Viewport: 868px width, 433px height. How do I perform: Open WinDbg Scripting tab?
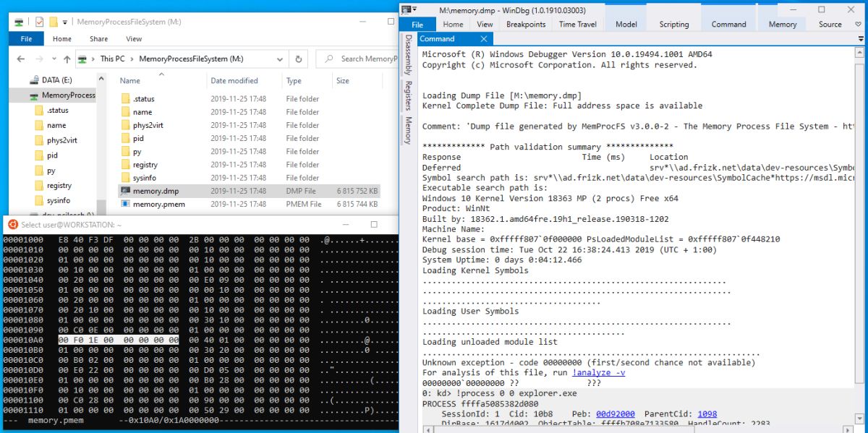point(674,24)
